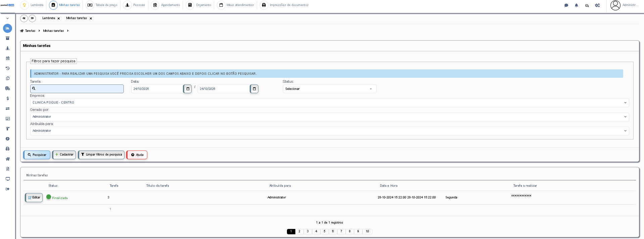Open the monitor icon in the sidebar
The image size is (644, 239).
pos(7,179)
